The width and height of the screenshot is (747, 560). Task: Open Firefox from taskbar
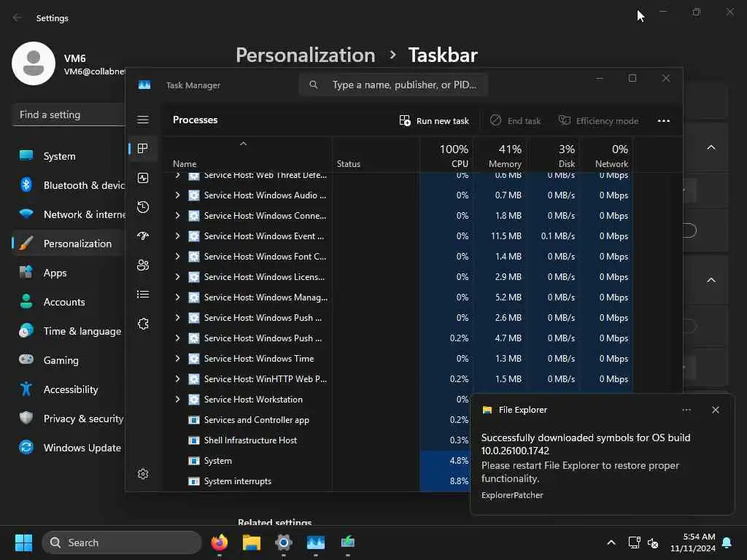tap(219, 542)
